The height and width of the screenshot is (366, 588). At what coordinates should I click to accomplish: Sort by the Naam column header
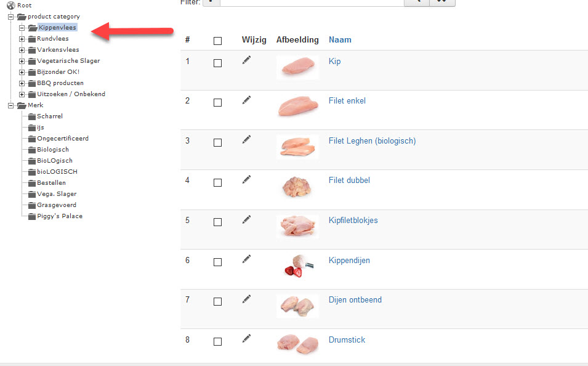[x=340, y=40]
